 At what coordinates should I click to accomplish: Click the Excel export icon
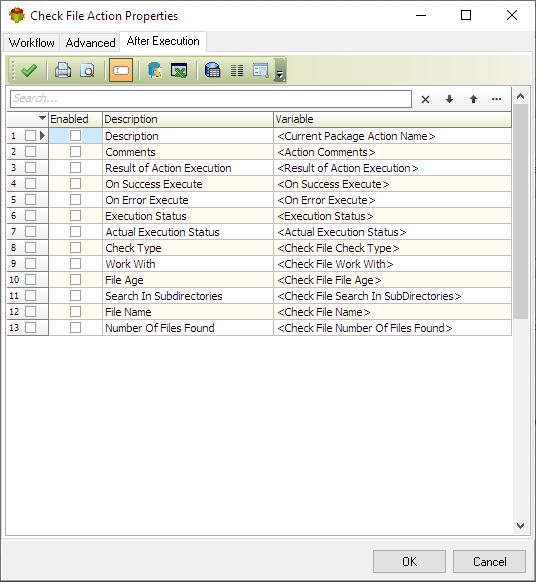point(179,70)
